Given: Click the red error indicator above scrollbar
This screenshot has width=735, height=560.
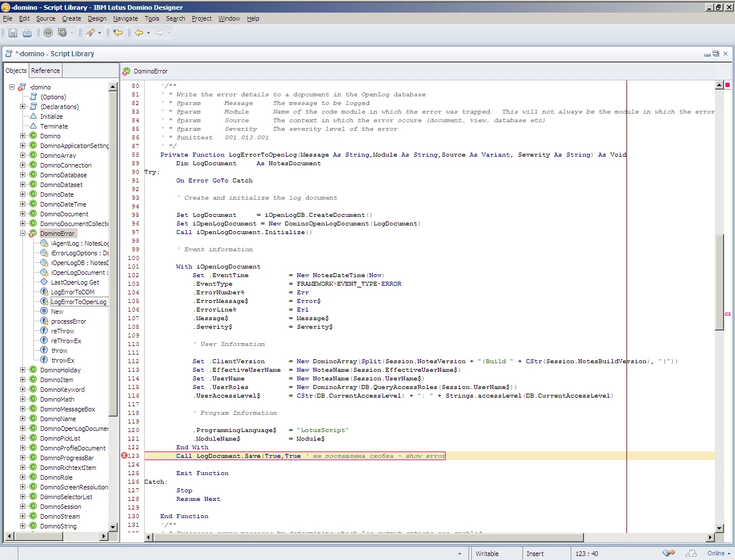Looking at the screenshot, I should [x=728, y=85].
